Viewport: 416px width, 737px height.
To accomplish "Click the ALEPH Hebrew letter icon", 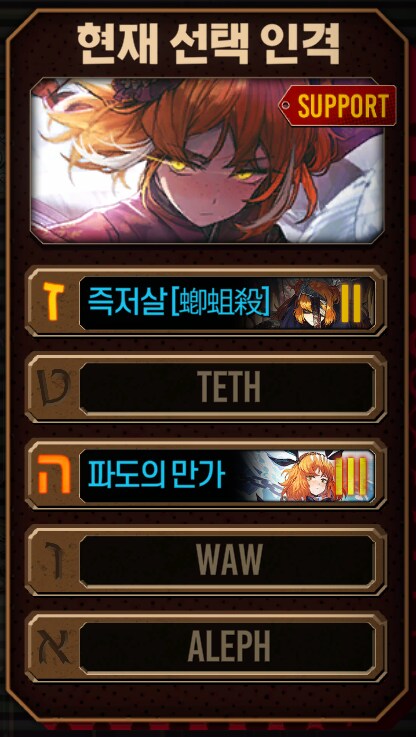I will [x=53, y=648].
